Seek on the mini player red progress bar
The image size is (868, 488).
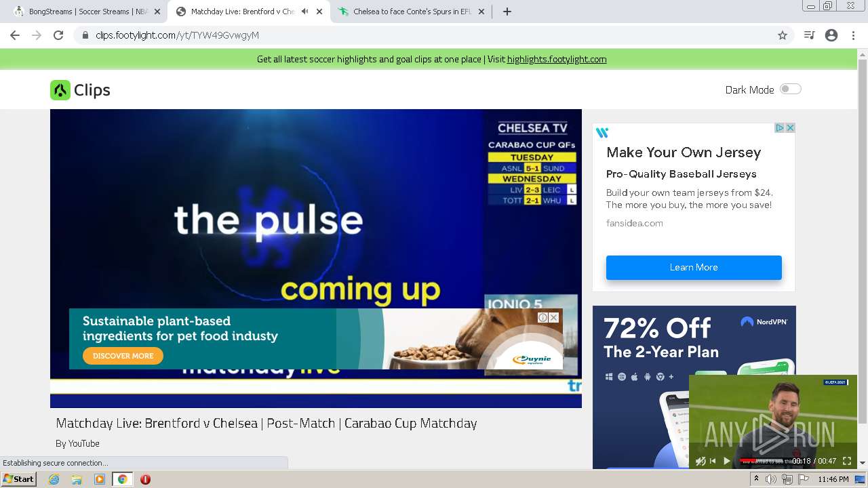click(x=763, y=461)
